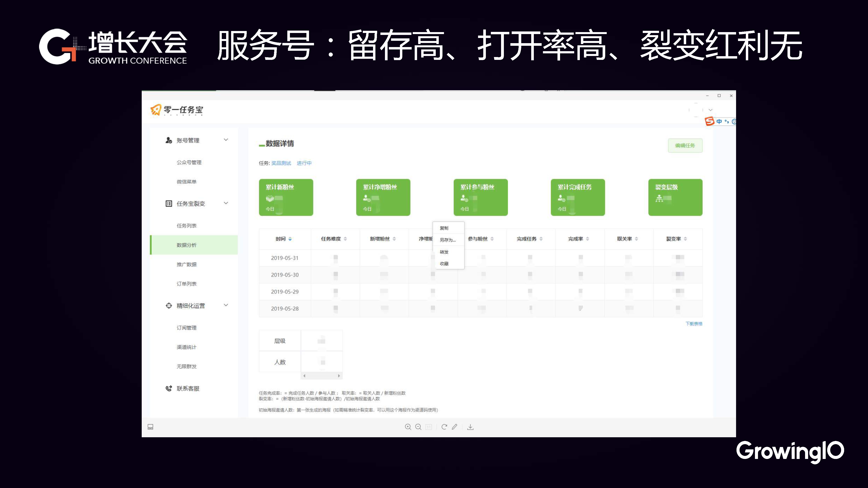Zoom out with the magnifier minus icon

click(419, 427)
